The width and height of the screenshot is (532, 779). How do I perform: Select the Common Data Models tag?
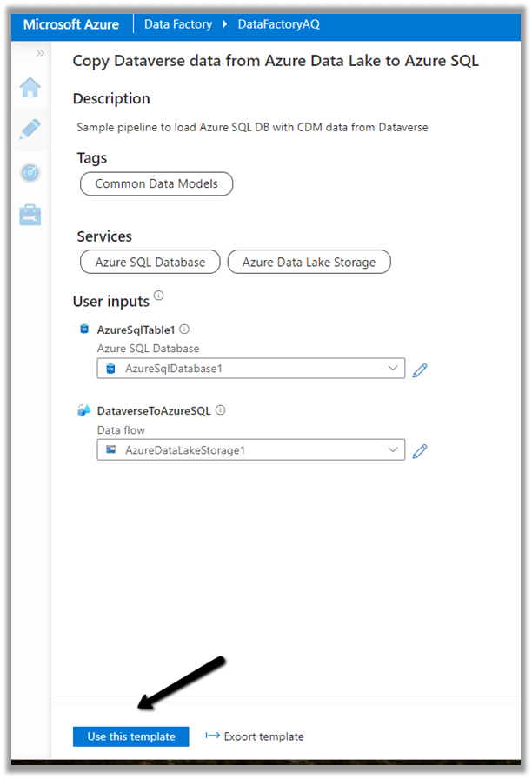coord(156,183)
